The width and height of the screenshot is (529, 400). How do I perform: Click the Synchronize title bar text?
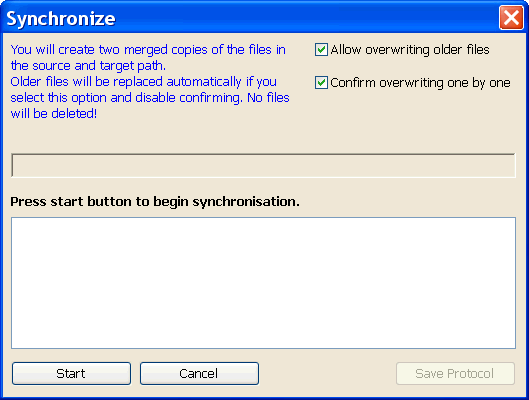[x=61, y=19]
